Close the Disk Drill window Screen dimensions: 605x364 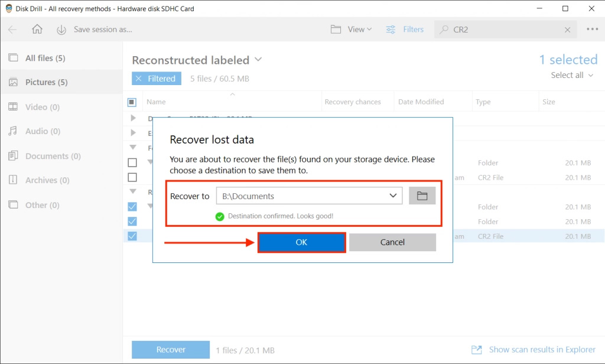click(591, 8)
